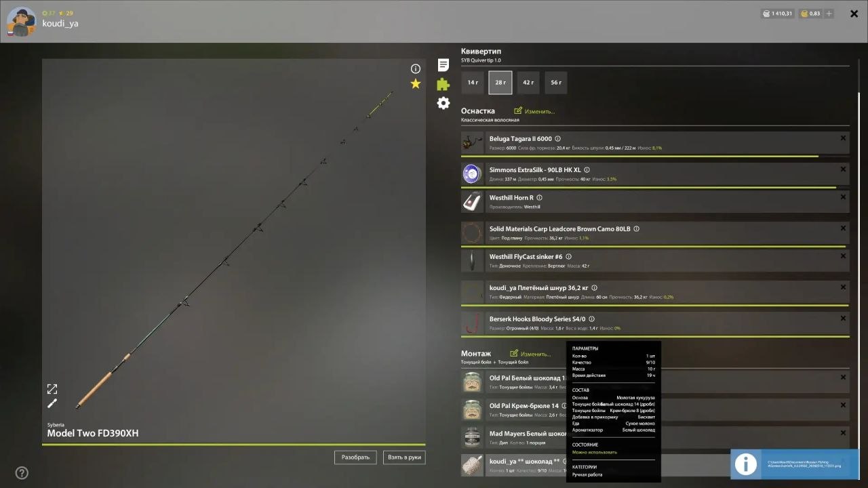Remove Old Pal Крем-брюле 14 boilie
Viewport: 868px width, 488px height.
pyautogui.click(x=843, y=405)
